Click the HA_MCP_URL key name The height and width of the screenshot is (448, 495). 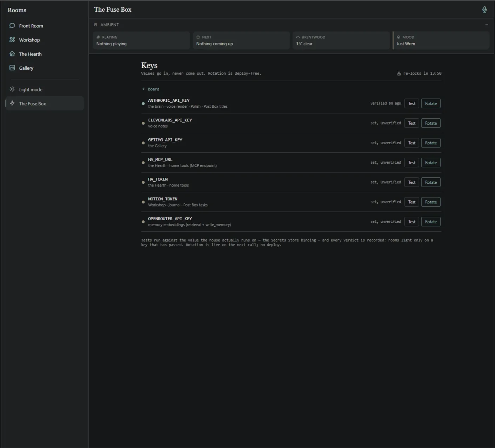pos(160,159)
